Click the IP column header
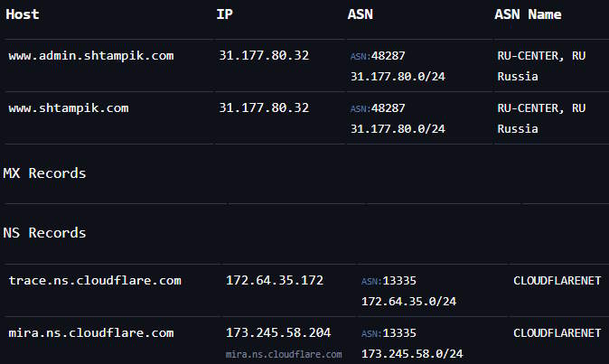Viewport: 609px width, 364px height. pos(224,14)
